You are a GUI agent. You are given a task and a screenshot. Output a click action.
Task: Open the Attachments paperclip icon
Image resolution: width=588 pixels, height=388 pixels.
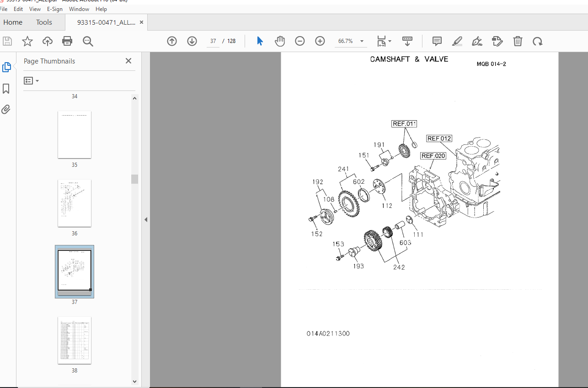6,109
